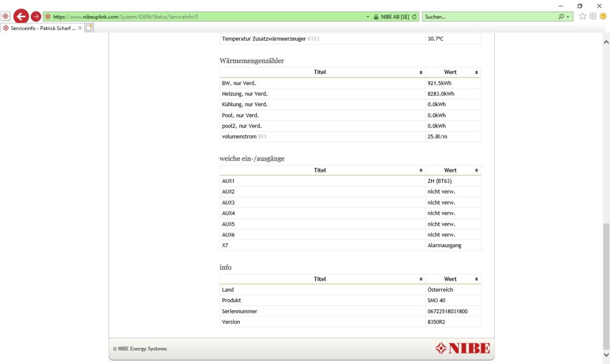This screenshot has height=364, width=610.
Task: Open the search provider dropdown arrow
Action: pyautogui.click(x=568, y=17)
